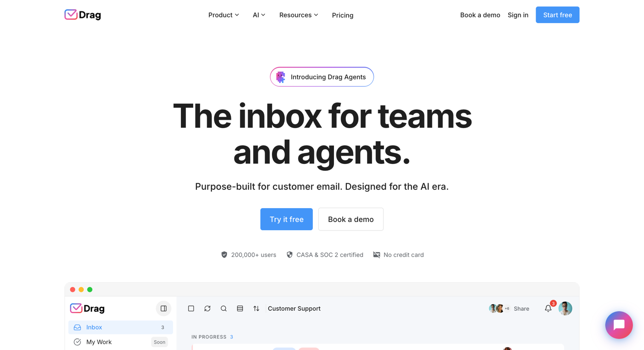Click the No credit card text

point(403,255)
